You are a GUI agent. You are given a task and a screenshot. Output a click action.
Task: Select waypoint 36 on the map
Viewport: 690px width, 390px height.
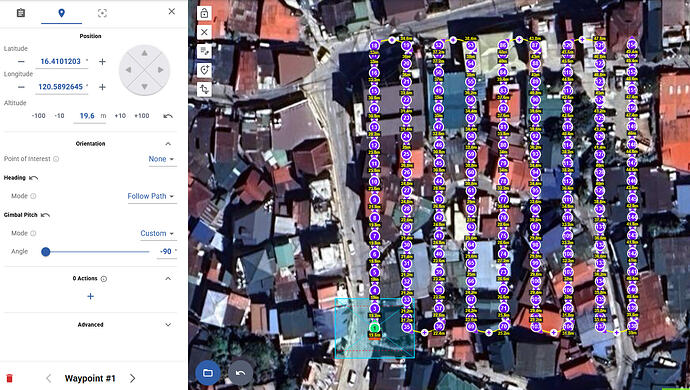coord(439,326)
